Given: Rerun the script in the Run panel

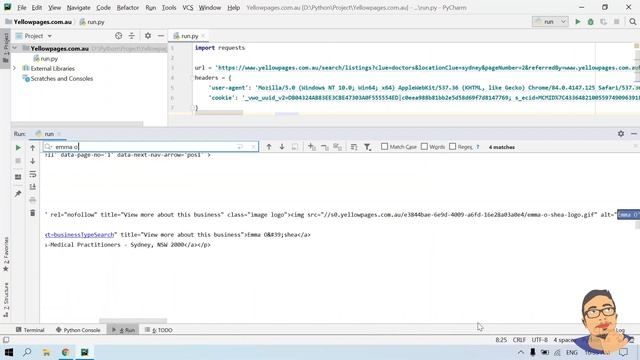Looking at the screenshot, I should (18, 147).
